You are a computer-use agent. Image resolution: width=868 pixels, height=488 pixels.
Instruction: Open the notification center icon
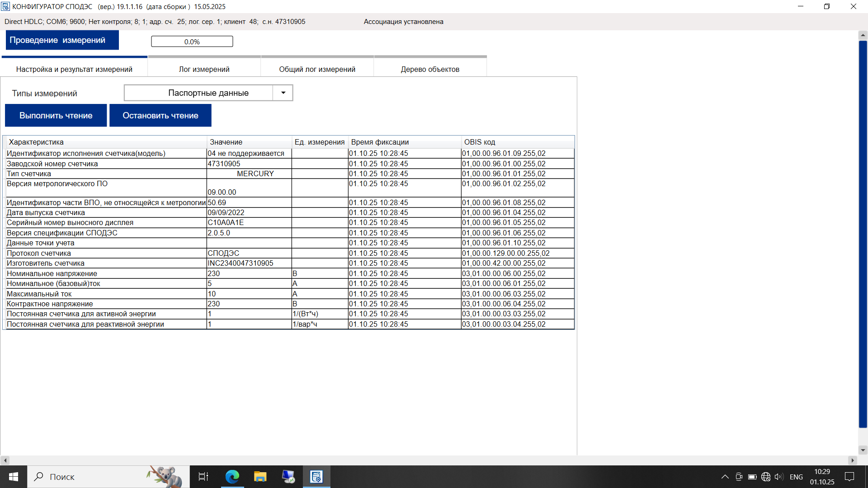coord(849,477)
